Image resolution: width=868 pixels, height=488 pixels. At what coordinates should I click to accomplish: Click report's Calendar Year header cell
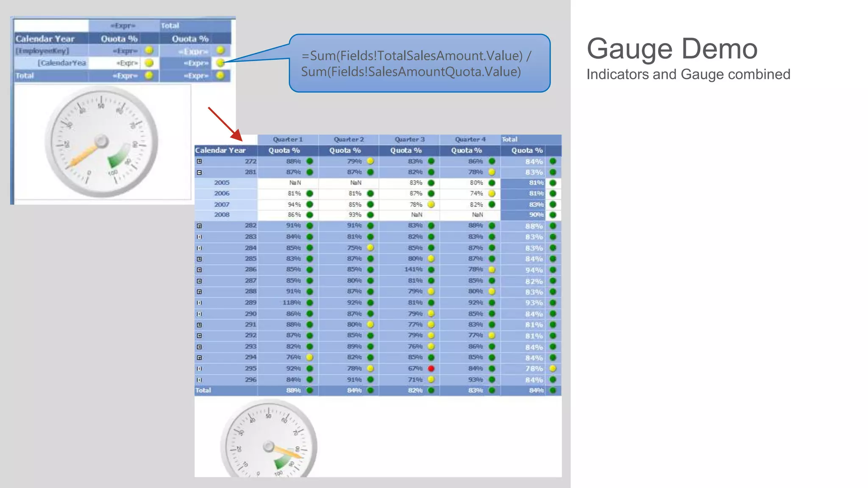point(226,150)
